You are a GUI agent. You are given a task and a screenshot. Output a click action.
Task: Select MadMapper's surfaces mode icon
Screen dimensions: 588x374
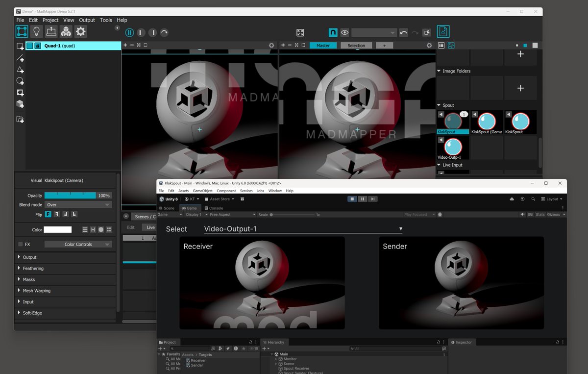coord(22,32)
